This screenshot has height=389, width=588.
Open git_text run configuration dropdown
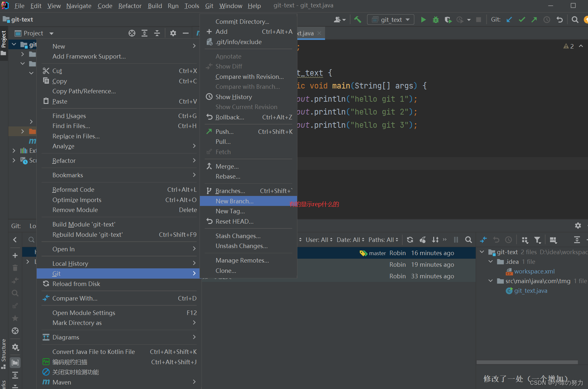click(390, 20)
